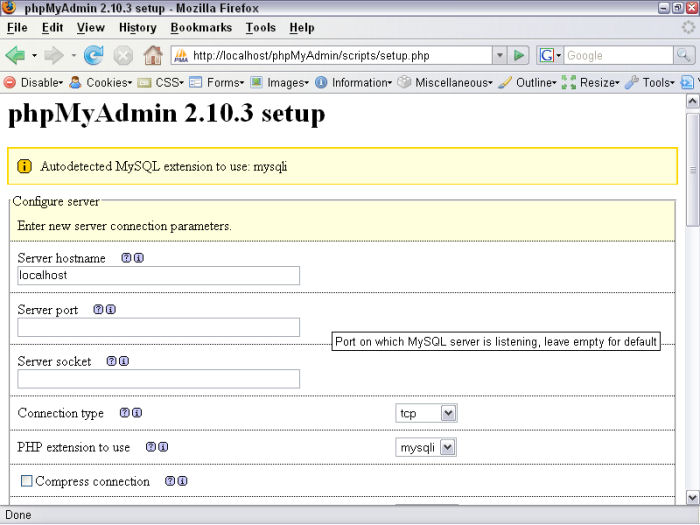Click the help icon for Compress connection

pos(170,481)
